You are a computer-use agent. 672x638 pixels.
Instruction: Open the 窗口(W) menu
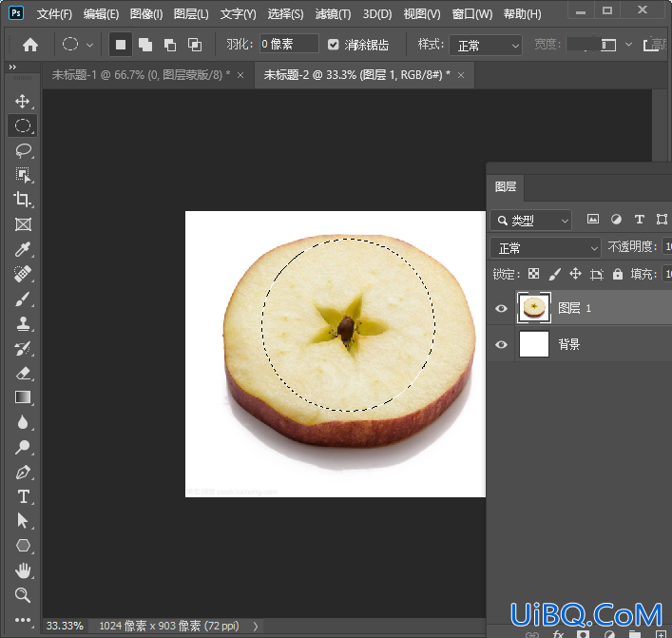point(472,14)
